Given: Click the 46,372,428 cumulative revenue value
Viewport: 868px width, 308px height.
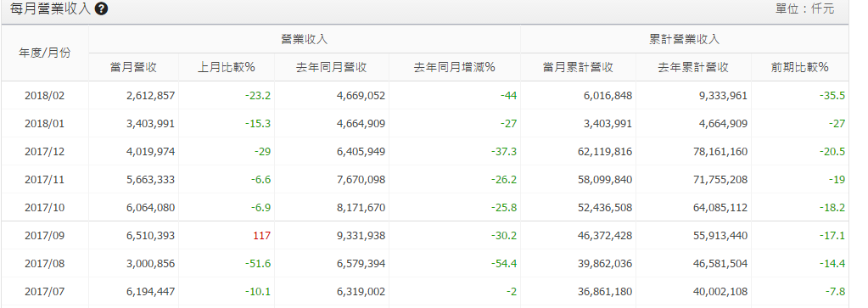Looking at the screenshot, I should coord(605,235).
